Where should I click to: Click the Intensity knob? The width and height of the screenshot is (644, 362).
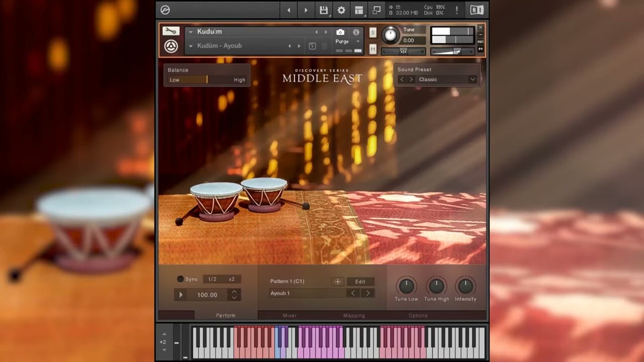[x=465, y=286]
